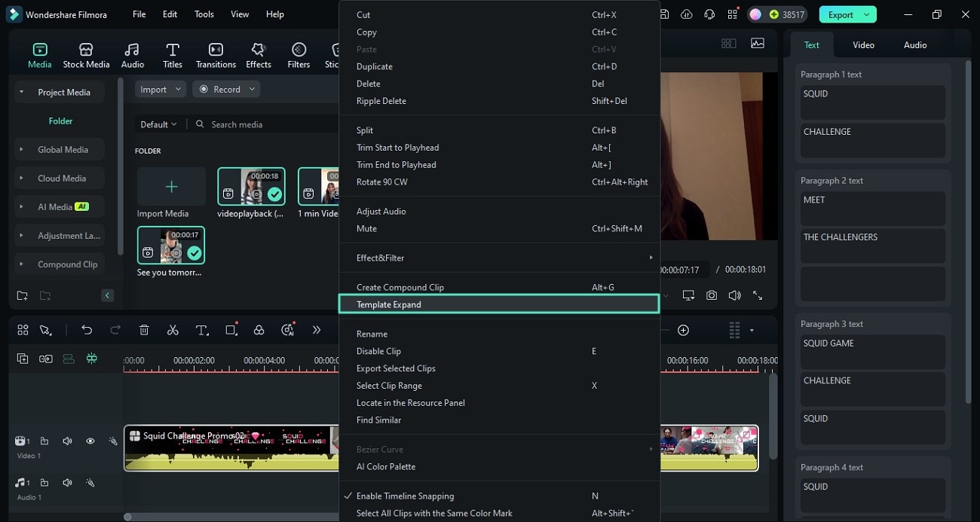Click the image scope icon above preview
The image size is (980, 522).
pyautogui.click(x=758, y=44)
